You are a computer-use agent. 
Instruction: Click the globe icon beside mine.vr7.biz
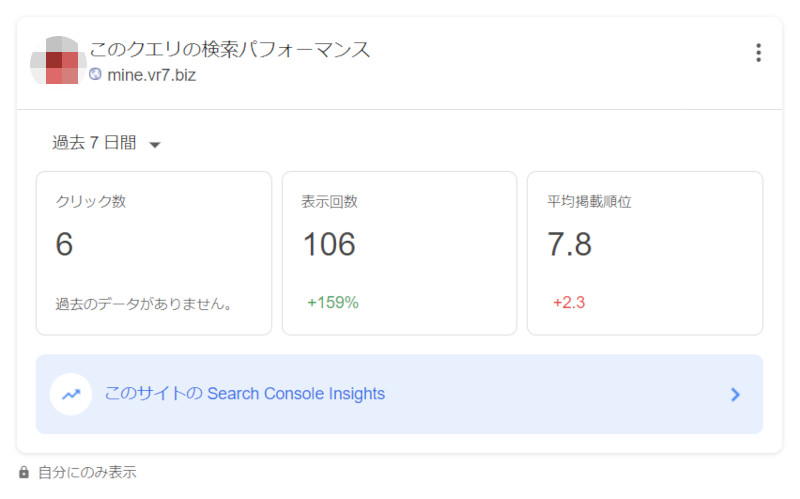96,75
